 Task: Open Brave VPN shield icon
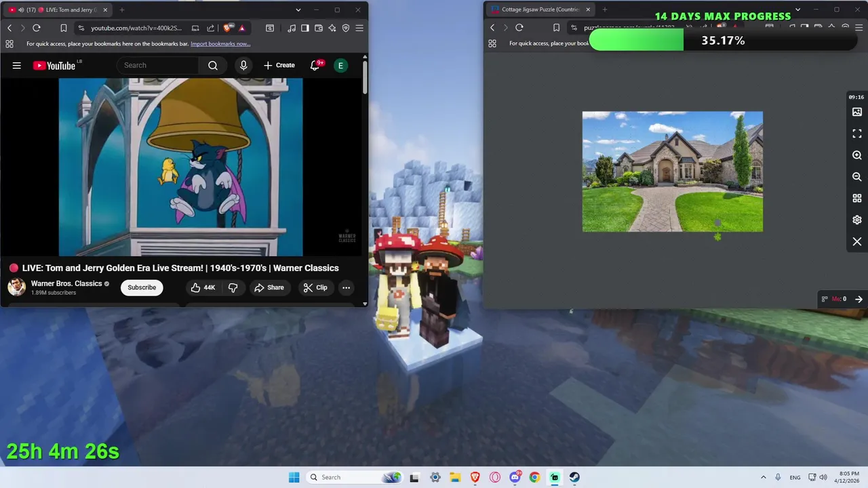[346, 28]
